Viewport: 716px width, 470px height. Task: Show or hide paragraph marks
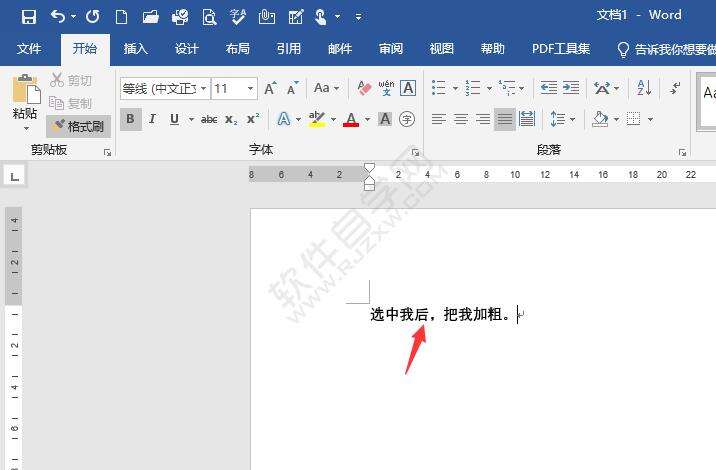(675, 87)
